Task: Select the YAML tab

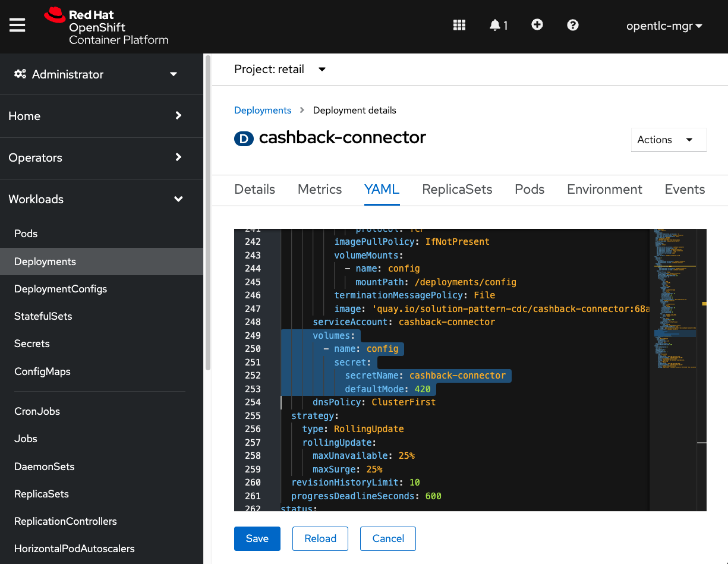Action: (x=382, y=190)
